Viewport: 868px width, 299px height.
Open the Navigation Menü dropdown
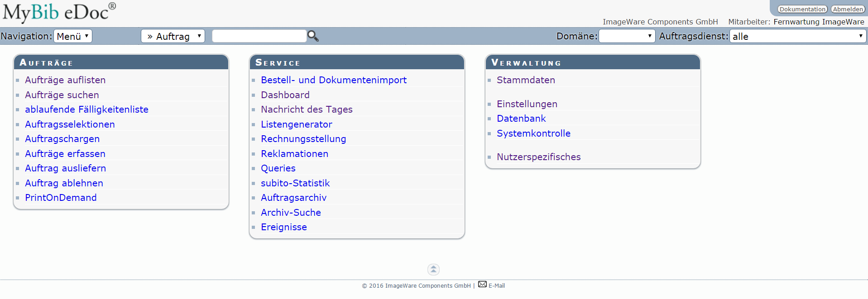coord(73,36)
